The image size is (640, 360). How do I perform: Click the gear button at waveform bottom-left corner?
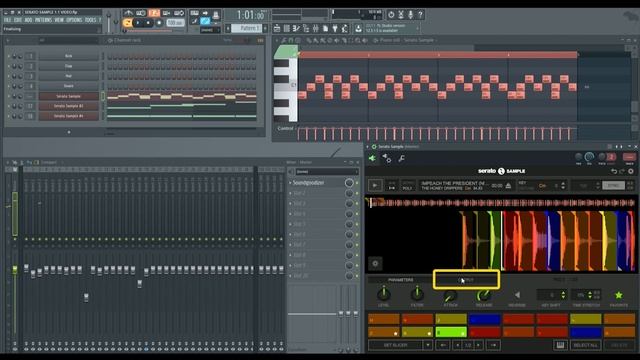pyautogui.click(x=375, y=264)
